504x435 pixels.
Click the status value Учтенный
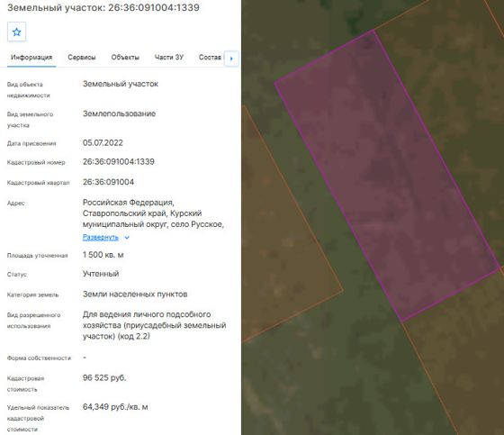click(101, 274)
